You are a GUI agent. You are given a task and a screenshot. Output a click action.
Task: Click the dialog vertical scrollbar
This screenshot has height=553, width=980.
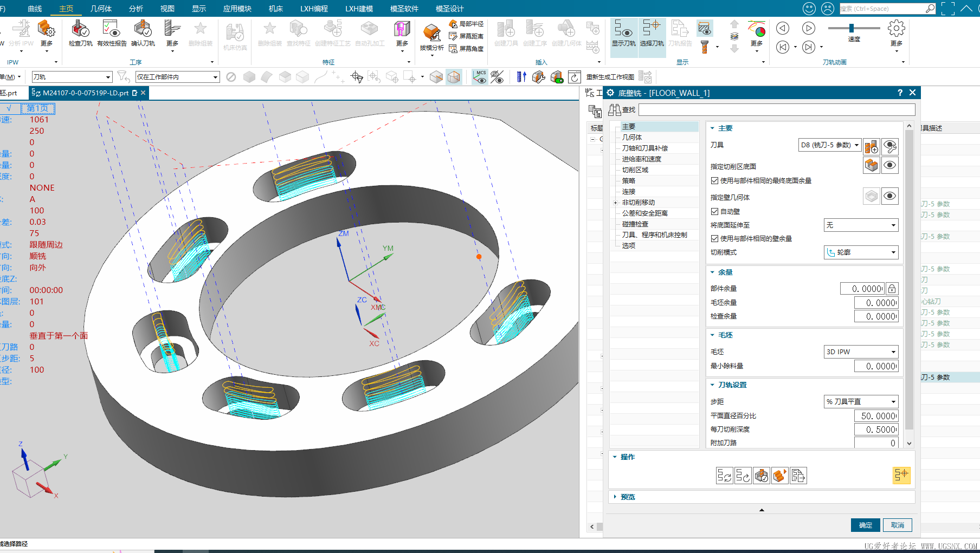click(x=910, y=279)
